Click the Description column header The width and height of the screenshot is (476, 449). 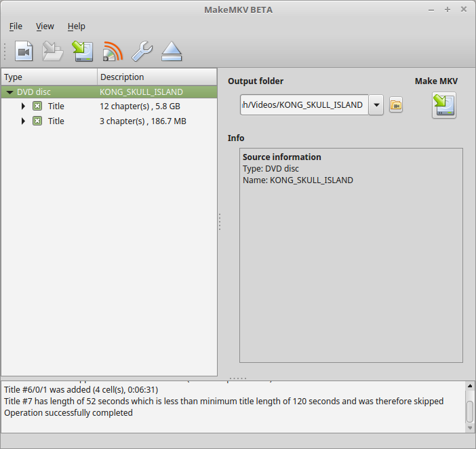(x=157, y=77)
